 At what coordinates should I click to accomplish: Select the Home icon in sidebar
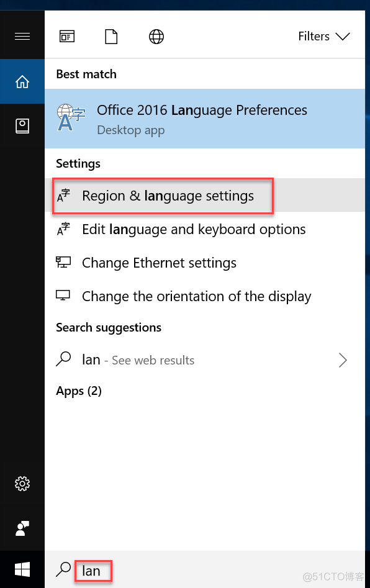[22, 81]
